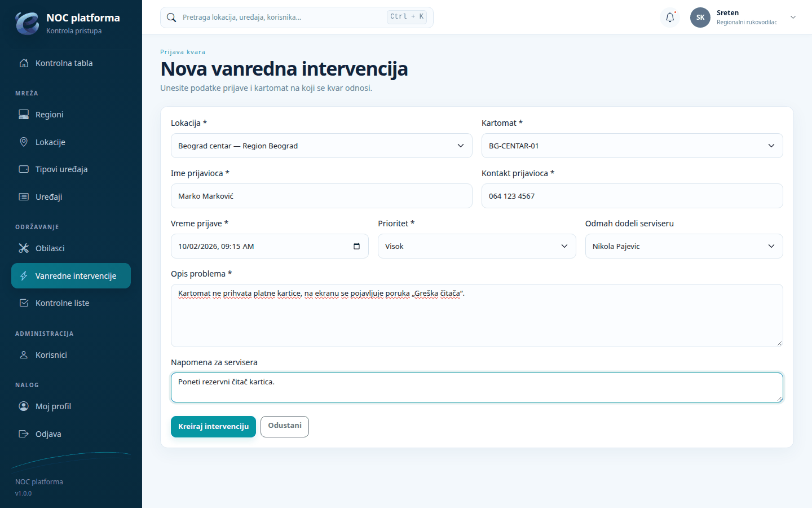
Task: Navigate to Uređaji
Action: pos(71,197)
